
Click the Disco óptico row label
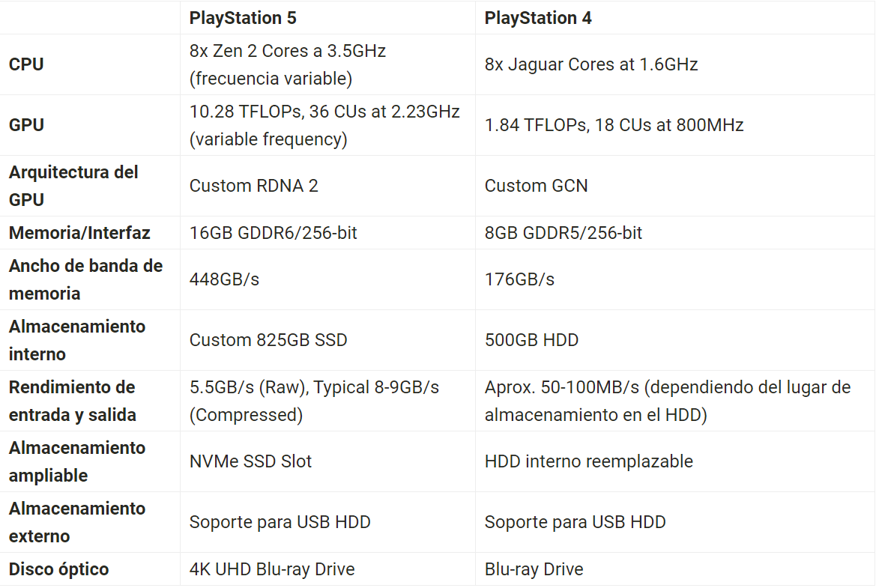tap(58, 569)
